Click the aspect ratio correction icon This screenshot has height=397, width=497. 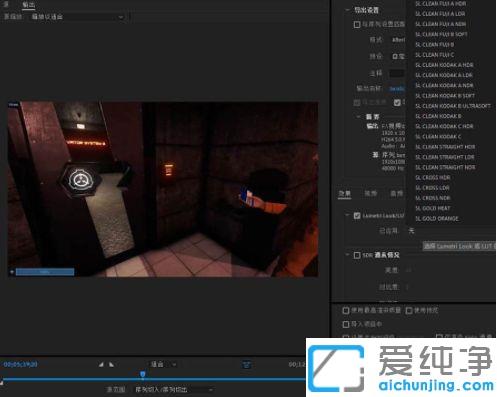coord(247,365)
